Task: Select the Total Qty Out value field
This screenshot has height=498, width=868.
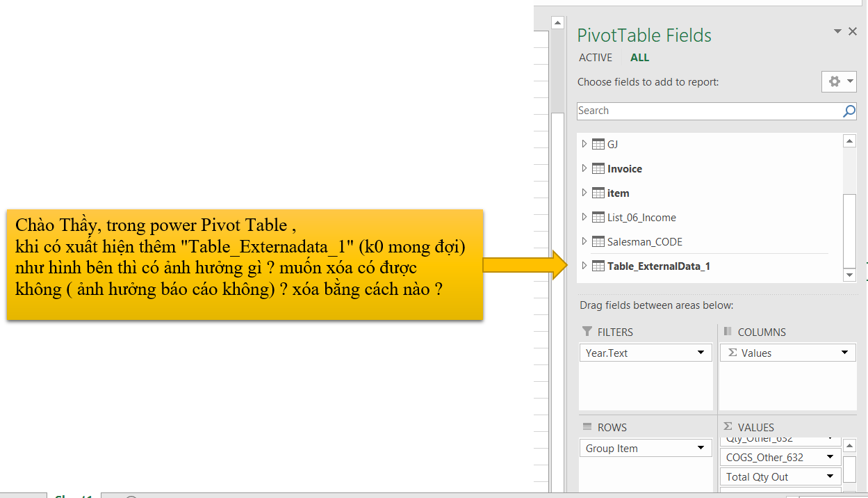Action: (771, 477)
